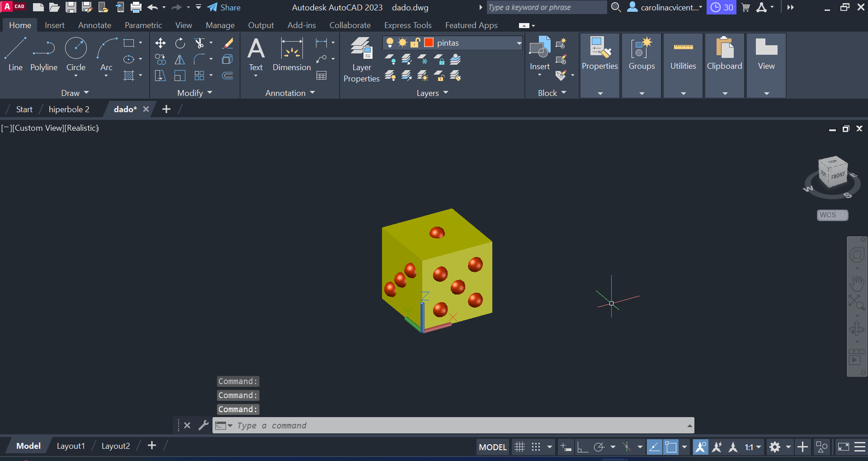Toggle 2D object snap in status bar
868x461 pixels.
point(671,447)
